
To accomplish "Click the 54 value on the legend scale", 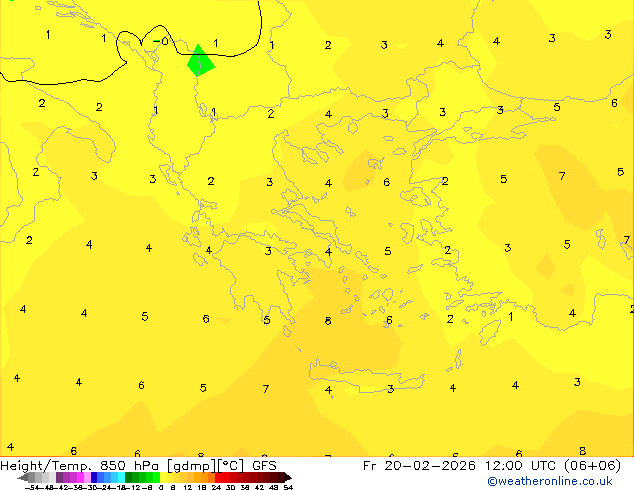I will [x=288, y=487].
